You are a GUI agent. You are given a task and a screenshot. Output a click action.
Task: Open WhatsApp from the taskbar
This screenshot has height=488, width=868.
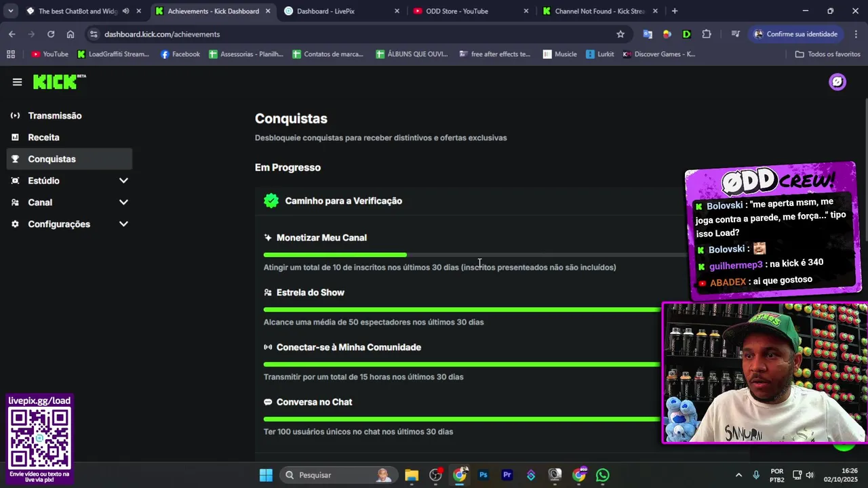pyautogui.click(x=602, y=475)
